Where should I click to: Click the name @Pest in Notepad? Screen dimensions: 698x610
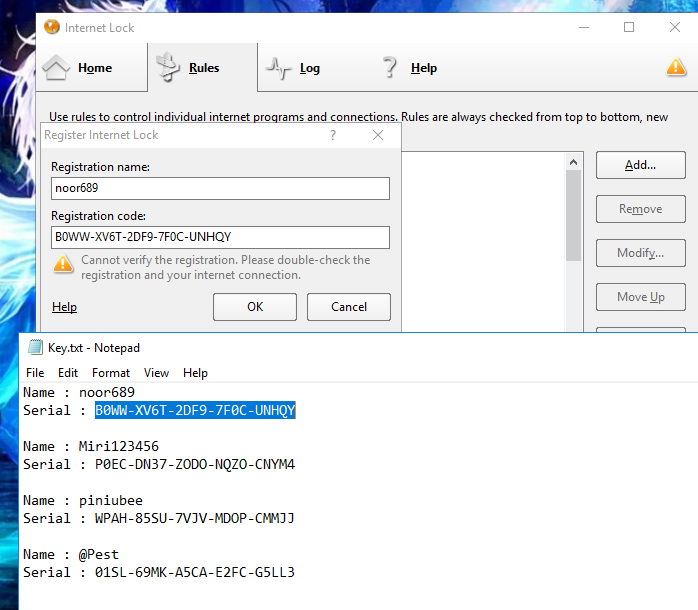[99, 554]
